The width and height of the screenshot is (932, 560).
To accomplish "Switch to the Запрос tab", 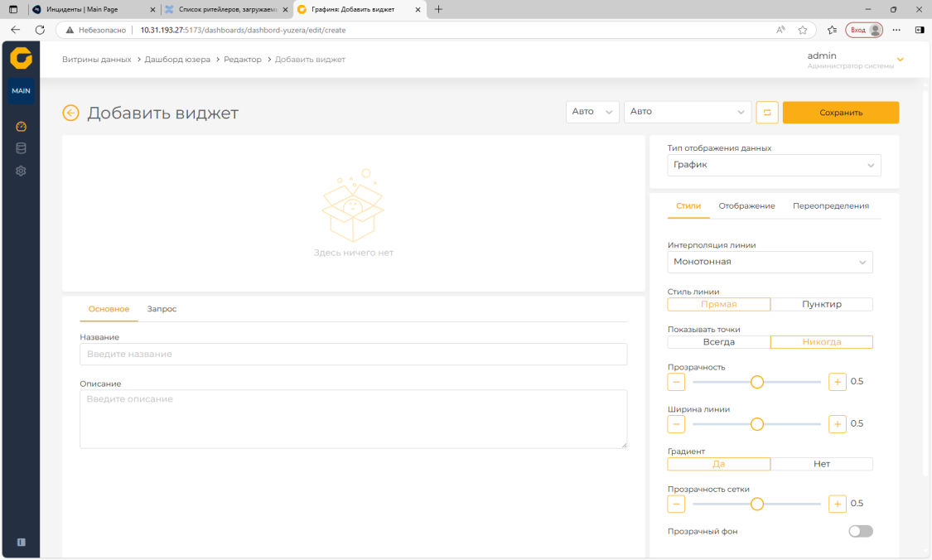I will (x=162, y=309).
